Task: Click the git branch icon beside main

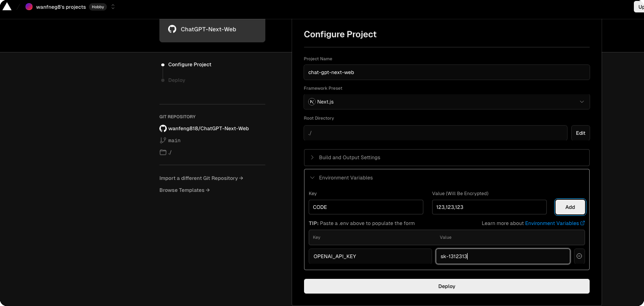Action: coord(163,140)
